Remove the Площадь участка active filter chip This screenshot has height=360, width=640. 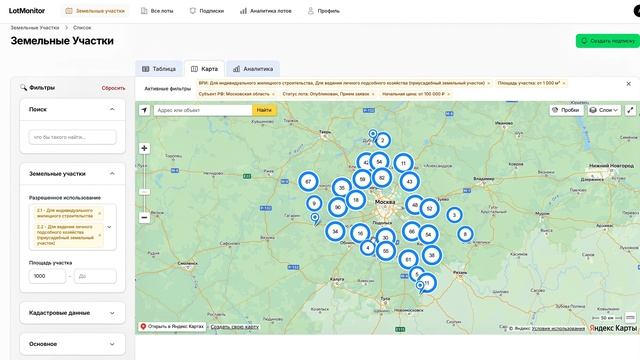point(564,83)
